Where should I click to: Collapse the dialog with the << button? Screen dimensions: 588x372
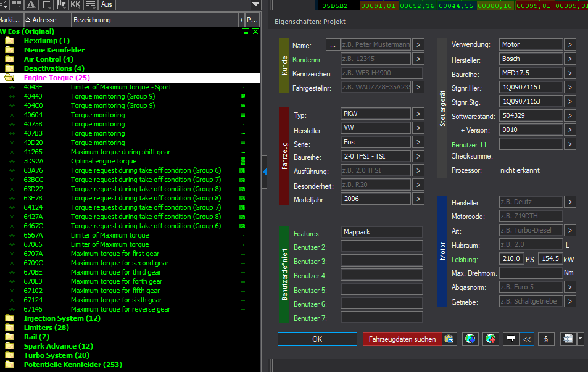pyautogui.click(x=526, y=339)
